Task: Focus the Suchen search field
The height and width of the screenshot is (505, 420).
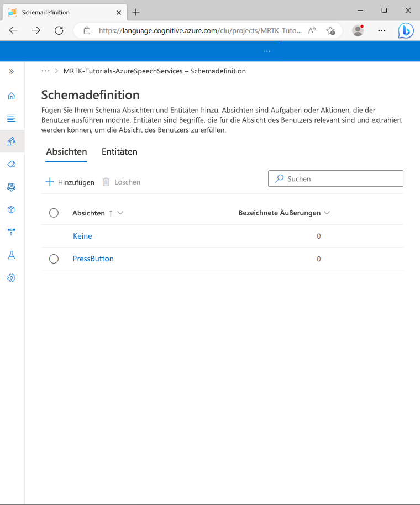Action: [335, 179]
